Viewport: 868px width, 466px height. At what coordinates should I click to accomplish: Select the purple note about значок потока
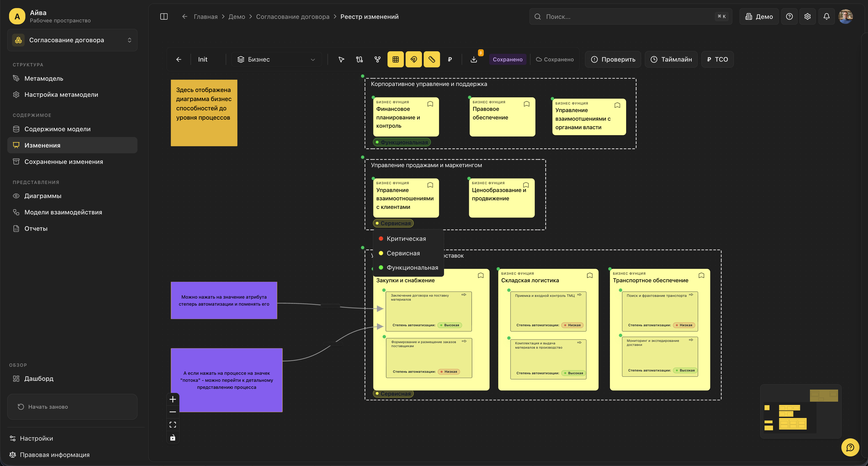click(x=226, y=380)
